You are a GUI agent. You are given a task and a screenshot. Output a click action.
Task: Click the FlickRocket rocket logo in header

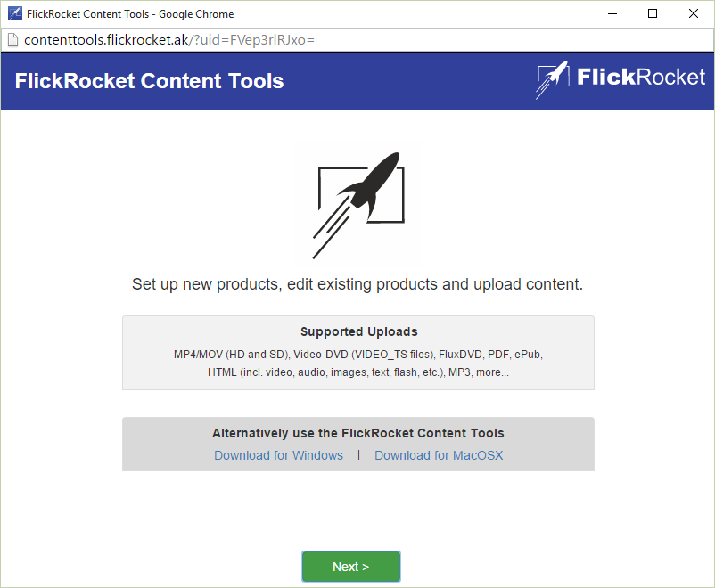[553, 79]
